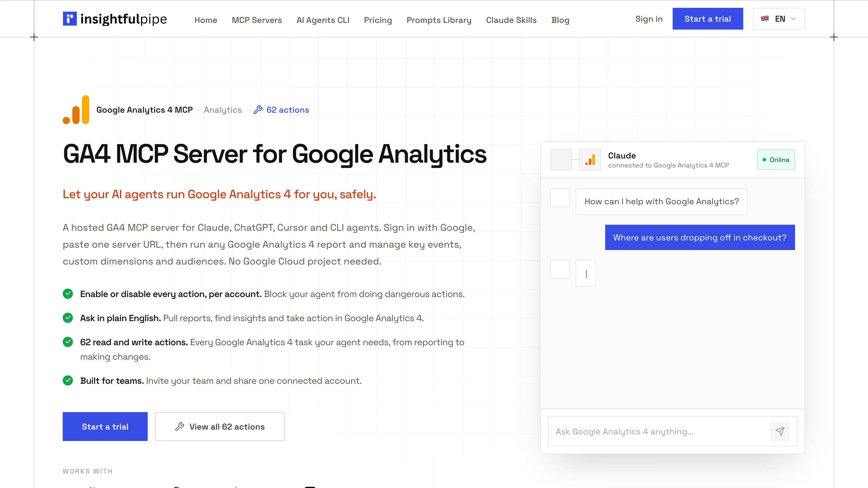Click the 'Google Analytics 4 MCP' breadcrumb text
The height and width of the screenshot is (488, 868).
tap(145, 110)
